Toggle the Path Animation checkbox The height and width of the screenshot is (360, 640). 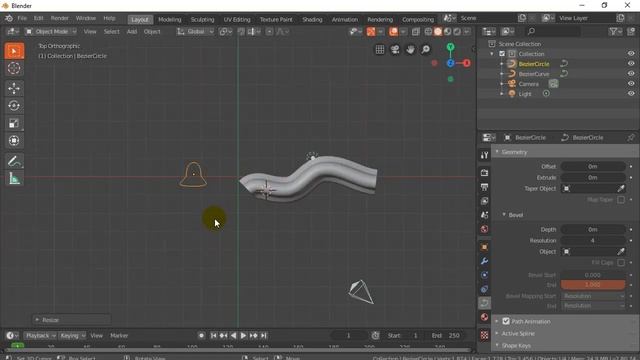[x=506, y=321]
